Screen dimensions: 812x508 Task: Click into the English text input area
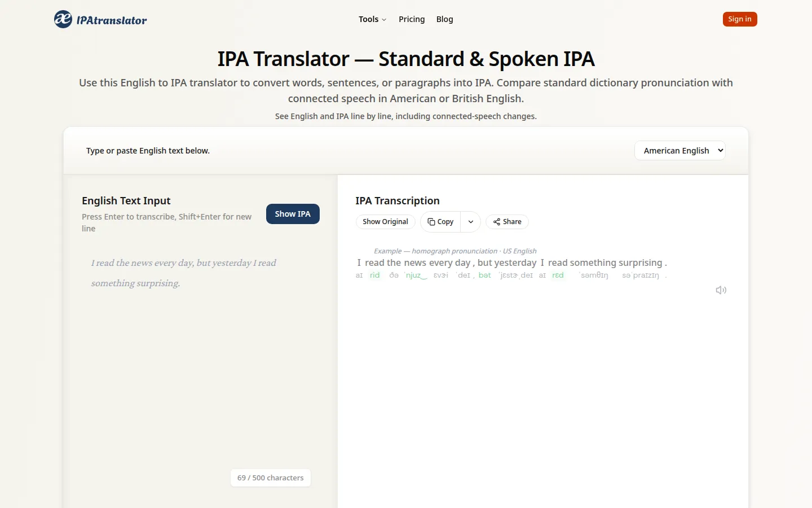tap(200, 361)
